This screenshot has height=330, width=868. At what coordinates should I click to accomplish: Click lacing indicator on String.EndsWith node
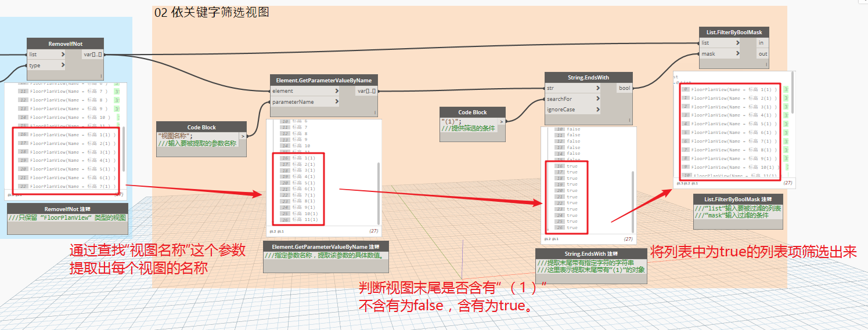click(629, 121)
